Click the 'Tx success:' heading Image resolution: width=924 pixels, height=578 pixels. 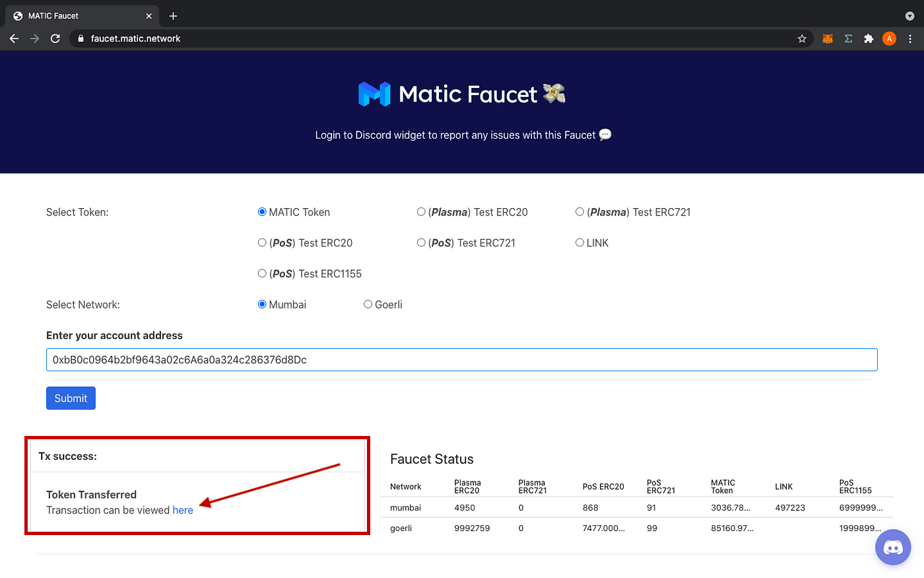tap(68, 456)
